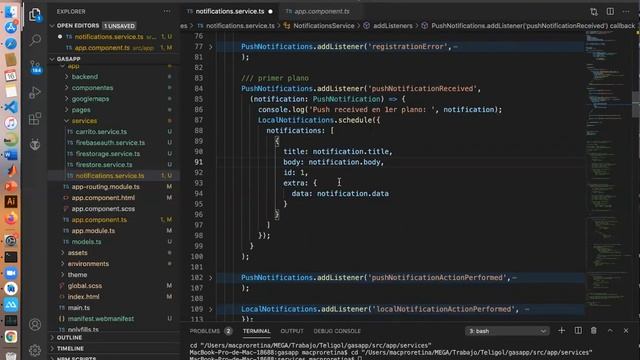Open the Explorer view in activity bar
Image resolution: width=640 pixels, height=360 pixels.
tap(35, 15)
